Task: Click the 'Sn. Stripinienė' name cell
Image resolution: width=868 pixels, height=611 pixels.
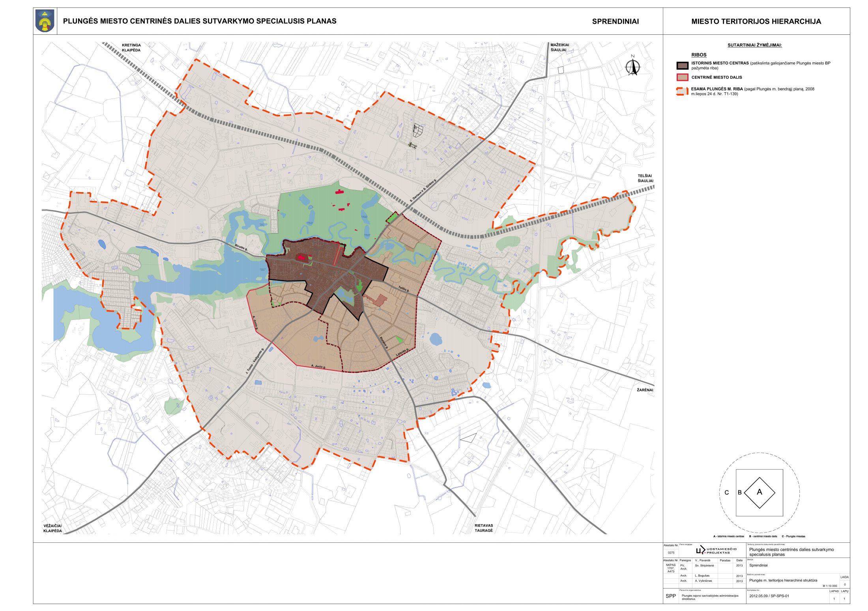Action: click(x=704, y=566)
